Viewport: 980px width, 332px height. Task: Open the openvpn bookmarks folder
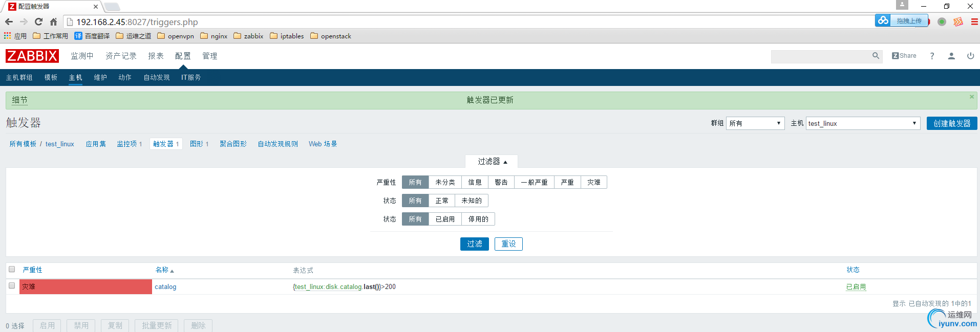175,36
